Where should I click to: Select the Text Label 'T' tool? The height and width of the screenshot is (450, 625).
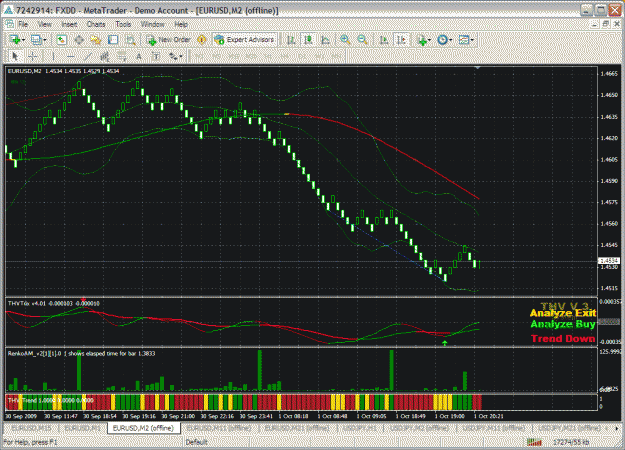pos(156,57)
